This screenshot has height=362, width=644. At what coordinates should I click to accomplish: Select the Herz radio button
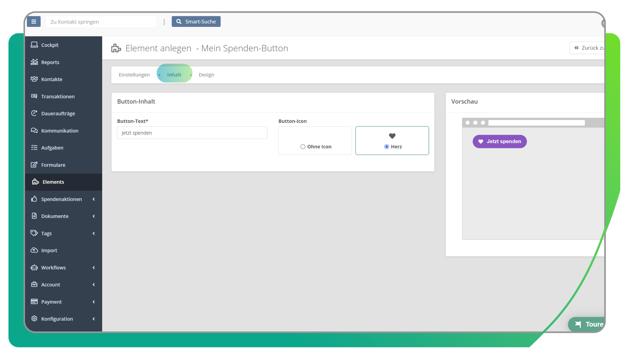click(386, 147)
